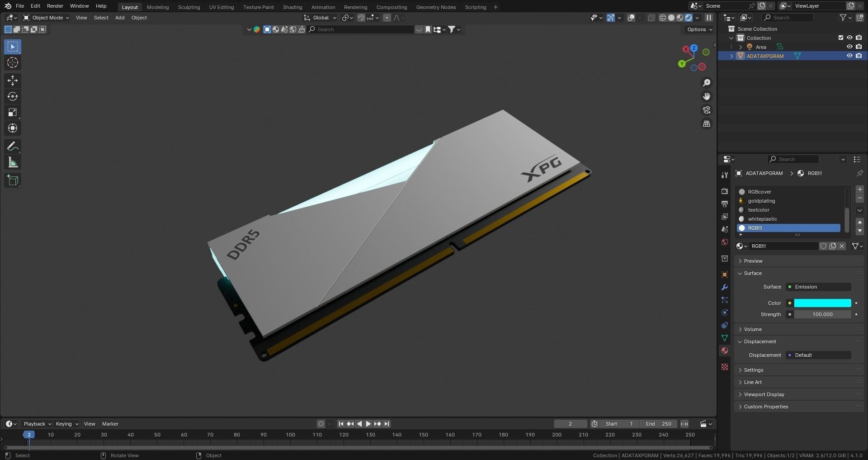This screenshot has width=868, height=460.
Task: Toggle camera view icon
Action: [x=707, y=110]
